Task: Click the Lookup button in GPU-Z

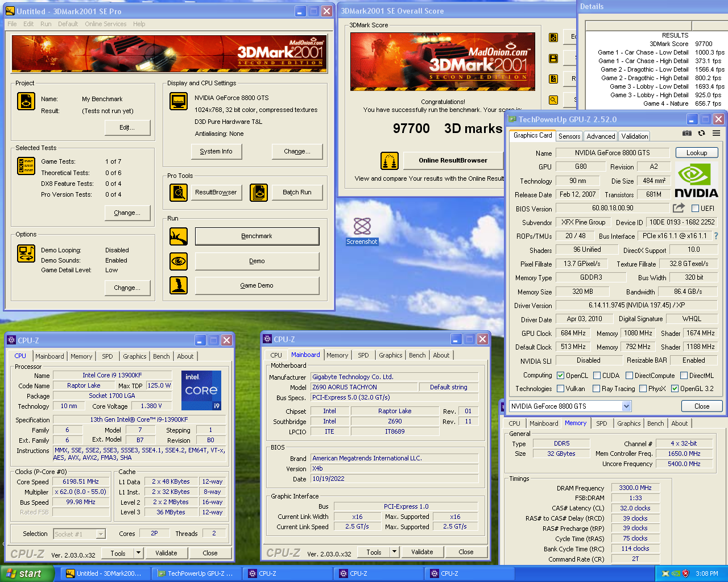Action: click(x=697, y=153)
